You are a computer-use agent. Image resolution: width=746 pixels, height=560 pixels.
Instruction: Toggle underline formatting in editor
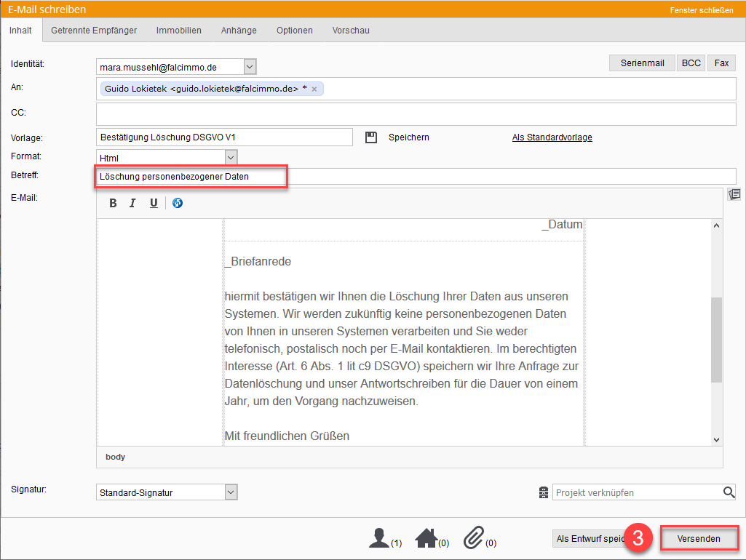[x=154, y=204]
